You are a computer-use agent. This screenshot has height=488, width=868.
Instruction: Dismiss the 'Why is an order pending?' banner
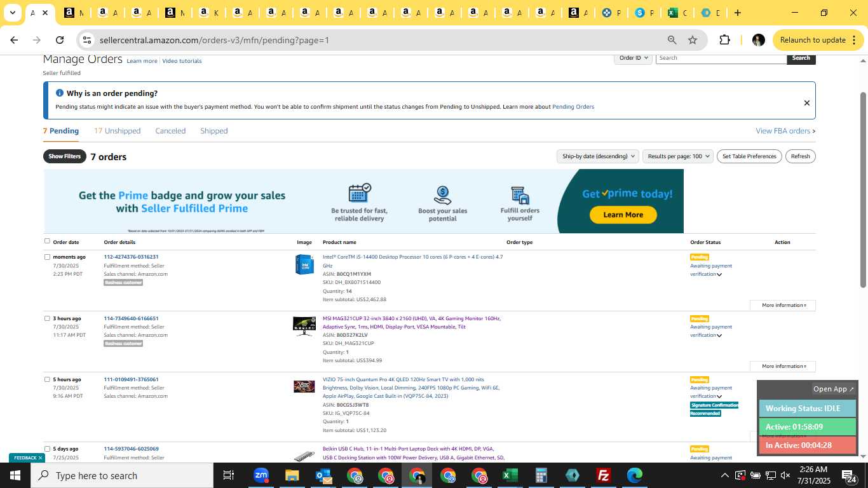806,103
